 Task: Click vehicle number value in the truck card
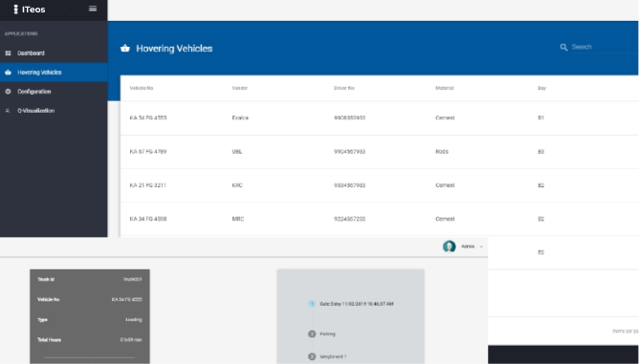click(126, 300)
